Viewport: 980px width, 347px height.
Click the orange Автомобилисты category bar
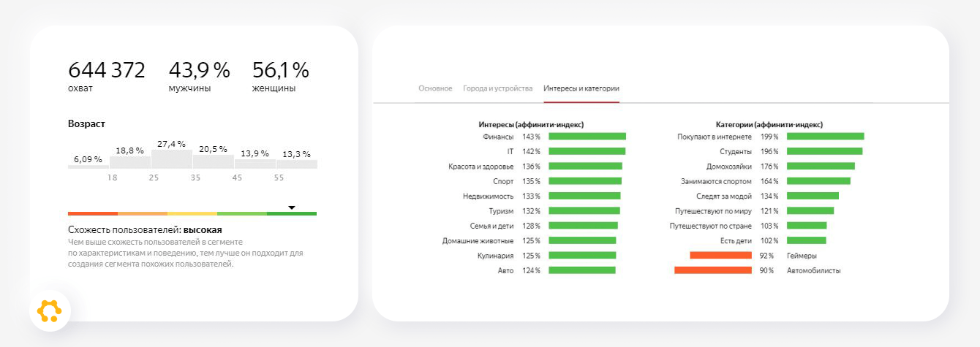713,270
